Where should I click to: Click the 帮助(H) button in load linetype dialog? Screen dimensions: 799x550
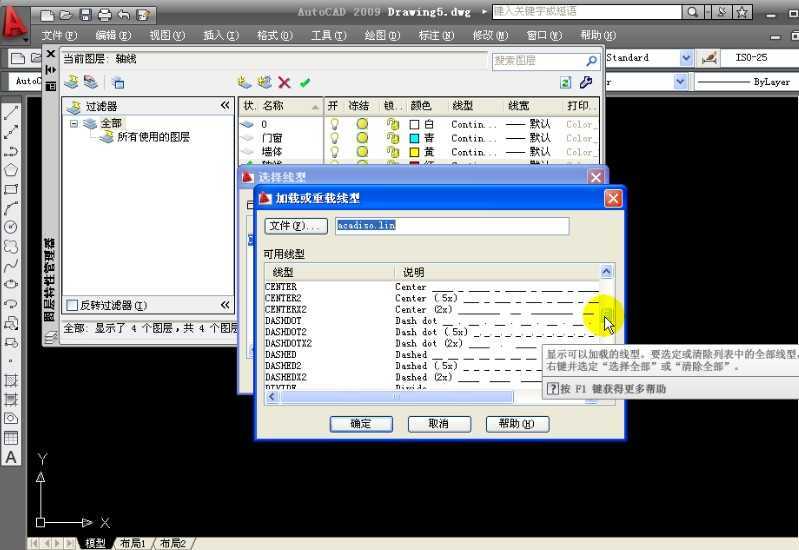click(517, 424)
